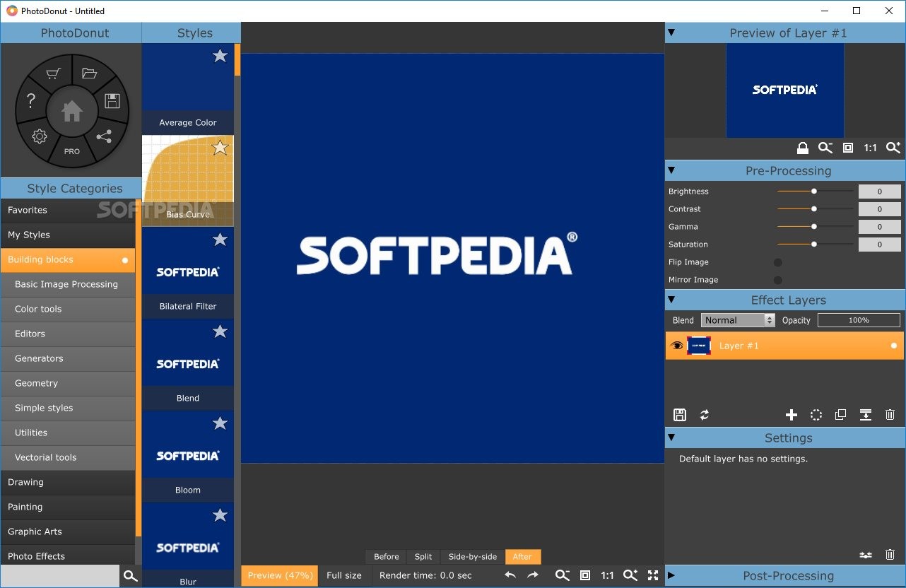This screenshot has height=588, width=906.
Task: Lock the layer preview with padlock icon
Action: (802, 148)
